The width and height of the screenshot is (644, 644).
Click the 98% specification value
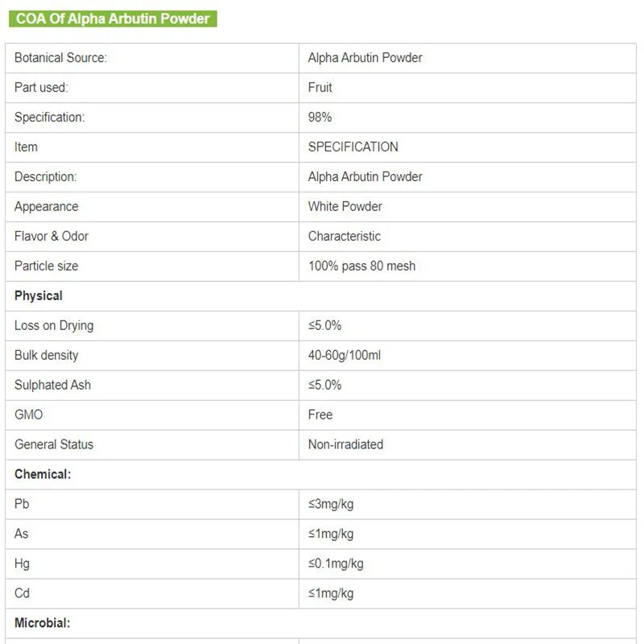[320, 118]
